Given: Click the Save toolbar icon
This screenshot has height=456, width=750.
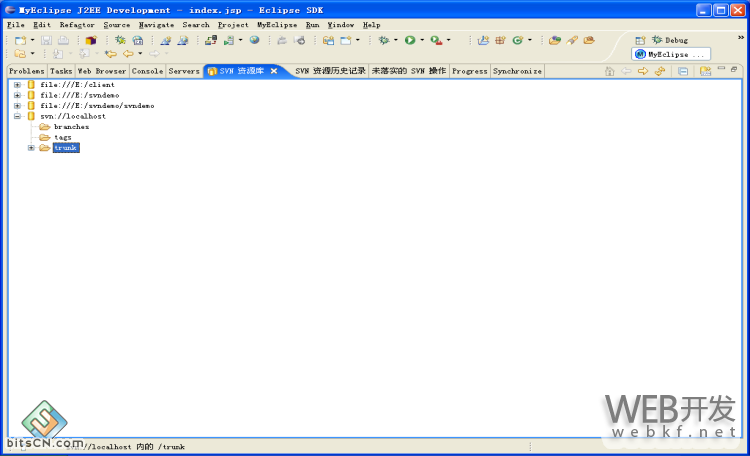Looking at the screenshot, I should [x=46, y=41].
